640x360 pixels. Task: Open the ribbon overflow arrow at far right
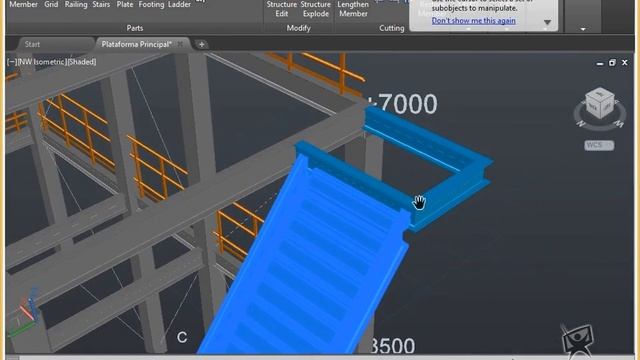(583, 29)
